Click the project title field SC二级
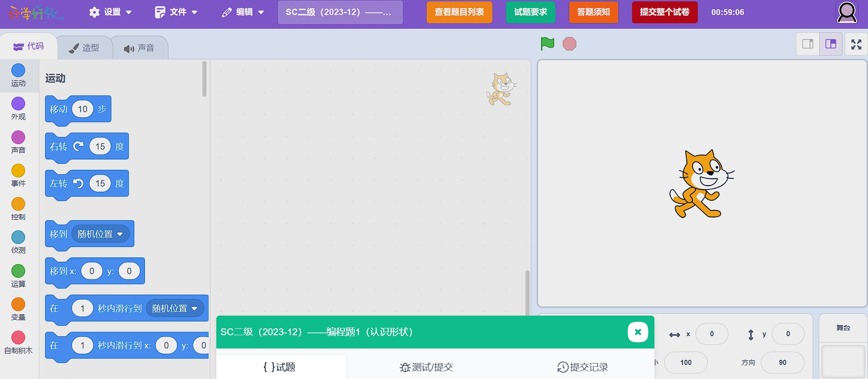Viewport: 868px width, 379px height. (340, 12)
